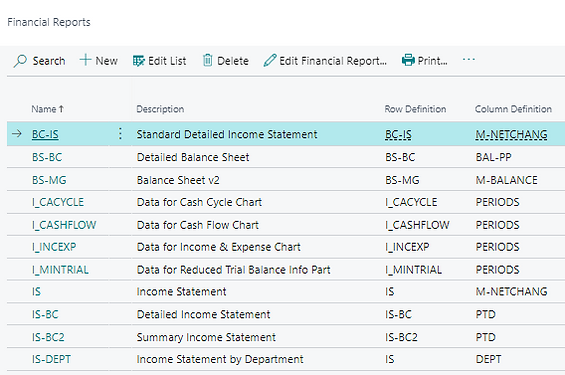Click the Column Definition column header

tap(513, 109)
